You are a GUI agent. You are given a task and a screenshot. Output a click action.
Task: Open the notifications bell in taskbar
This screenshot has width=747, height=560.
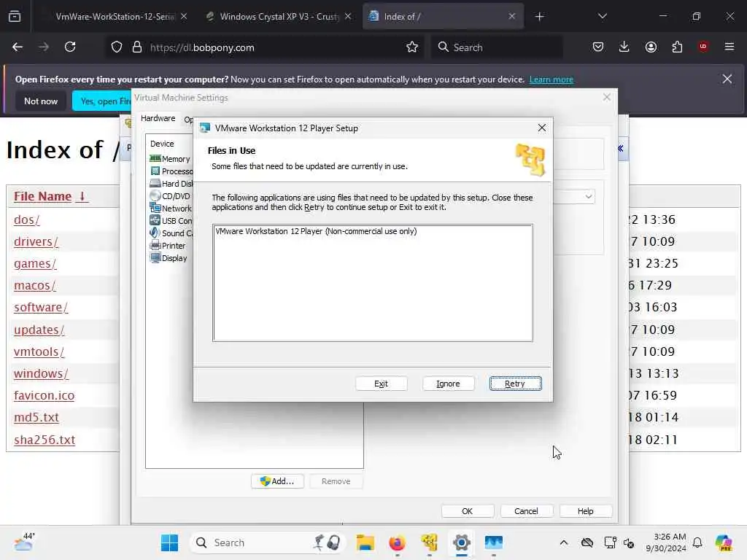(697, 542)
